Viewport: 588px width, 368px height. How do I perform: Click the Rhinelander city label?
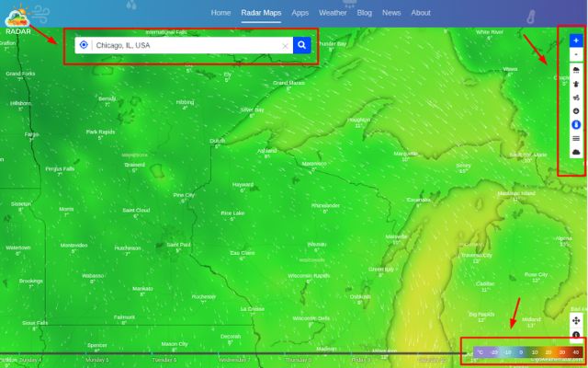(325, 206)
